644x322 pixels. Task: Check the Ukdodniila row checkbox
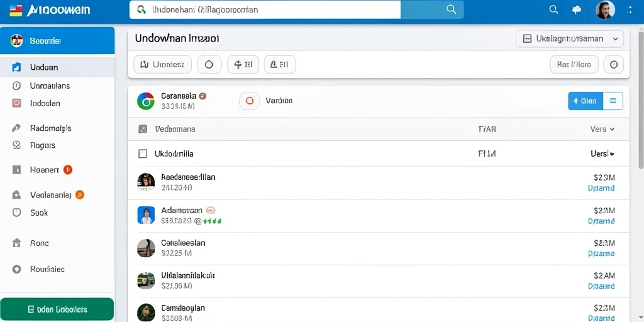pos(143,154)
